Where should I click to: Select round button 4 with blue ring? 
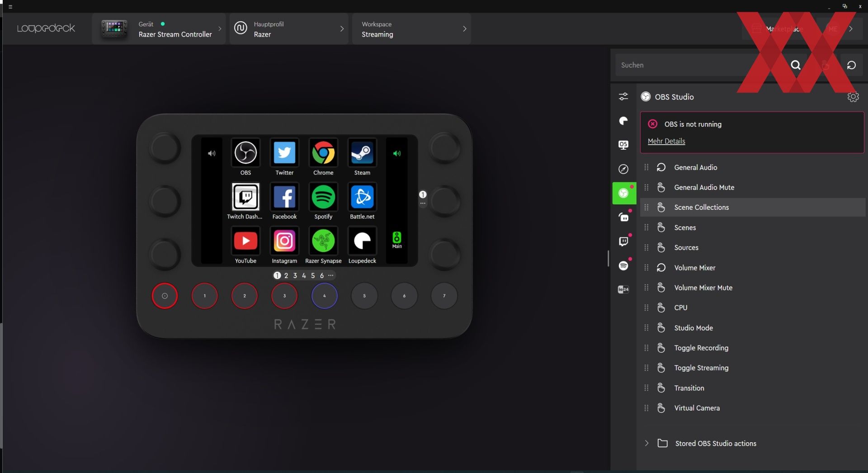point(325,296)
